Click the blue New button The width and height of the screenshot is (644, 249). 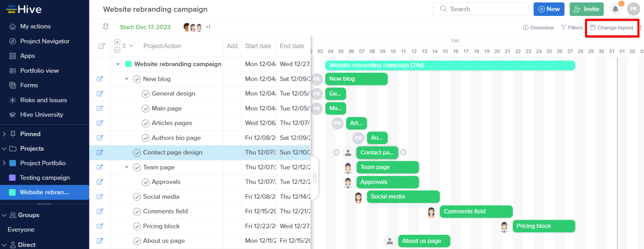click(x=548, y=9)
